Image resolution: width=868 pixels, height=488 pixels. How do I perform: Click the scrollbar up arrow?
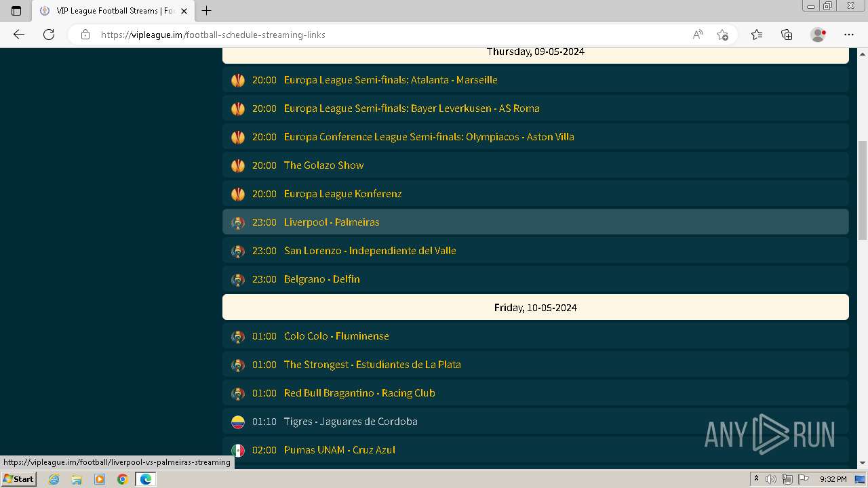[x=863, y=53]
